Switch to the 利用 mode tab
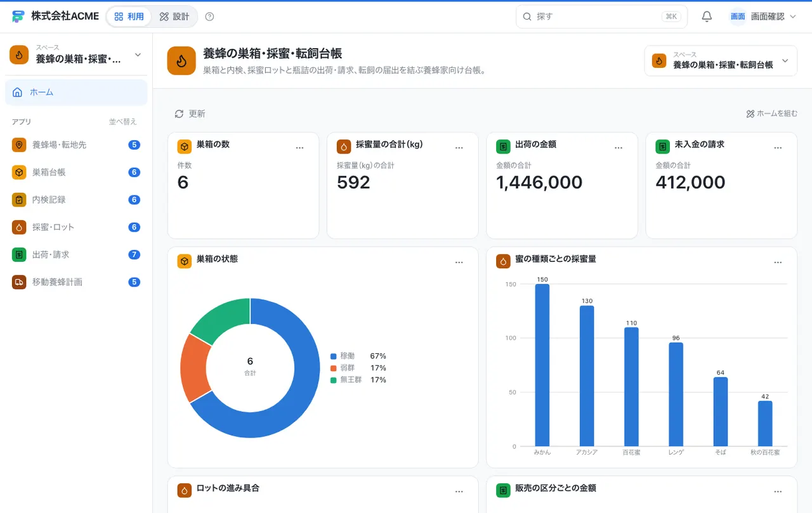Viewport: 812px width, 513px height. tap(129, 16)
